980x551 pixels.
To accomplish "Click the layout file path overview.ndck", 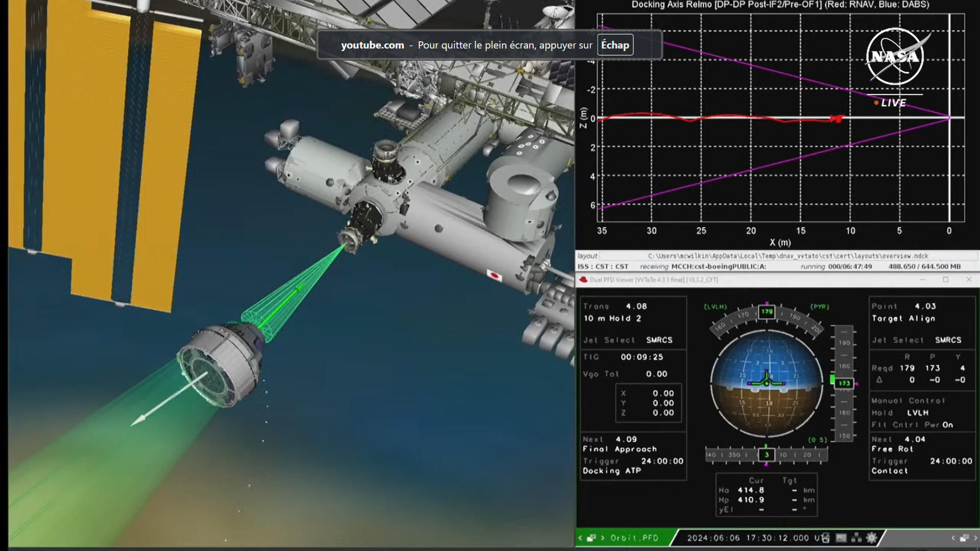I will 788,256.
